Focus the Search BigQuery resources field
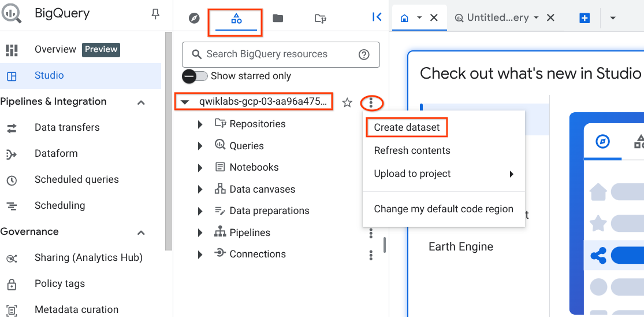 pyautogui.click(x=281, y=54)
